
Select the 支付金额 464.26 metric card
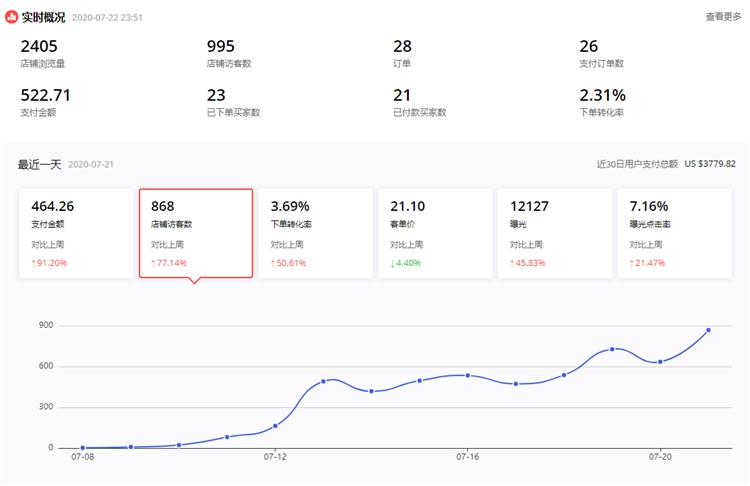(x=75, y=233)
